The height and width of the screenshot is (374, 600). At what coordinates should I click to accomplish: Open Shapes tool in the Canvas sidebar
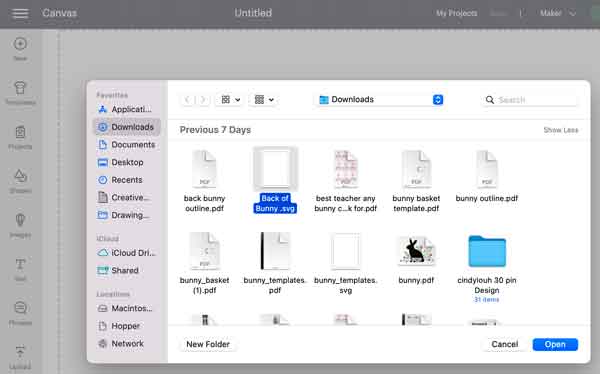(x=20, y=181)
